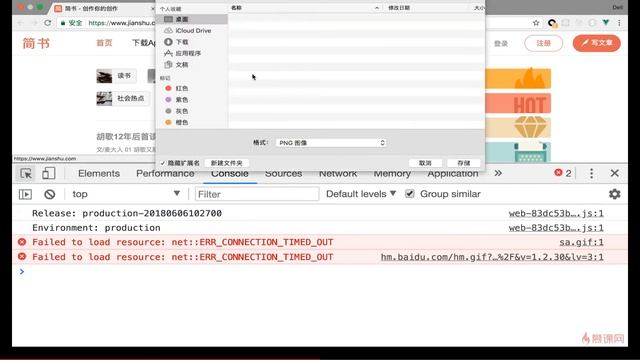This screenshot has width=640, height=360.
Task: Open the PNG image format dropdown
Action: click(331, 142)
